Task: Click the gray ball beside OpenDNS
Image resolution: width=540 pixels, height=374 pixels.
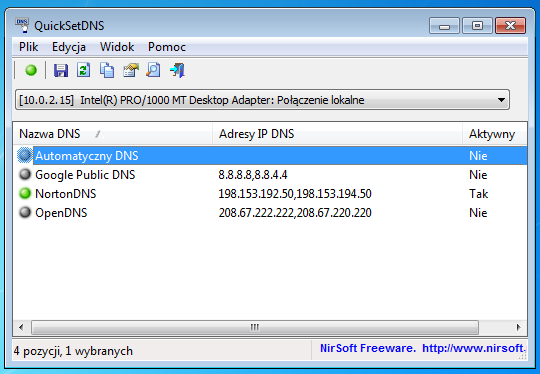Action: pos(25,212)
